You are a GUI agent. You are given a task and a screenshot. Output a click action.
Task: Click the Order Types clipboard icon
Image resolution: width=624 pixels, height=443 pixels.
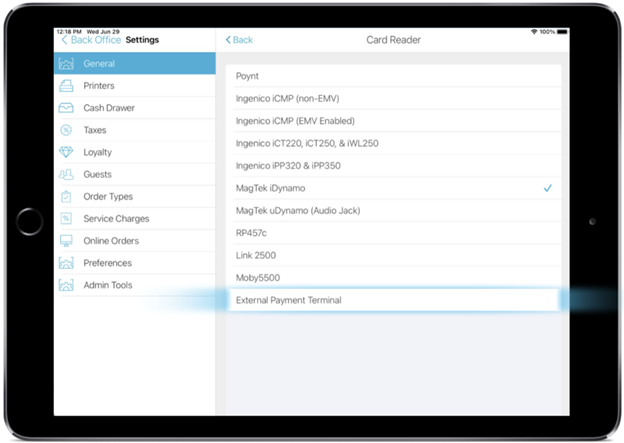pyautogui.click(x=66, y=197)
